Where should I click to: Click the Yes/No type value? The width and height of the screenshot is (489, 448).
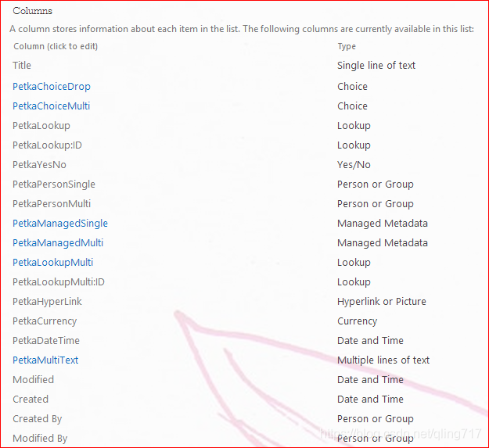coord(354,165)
